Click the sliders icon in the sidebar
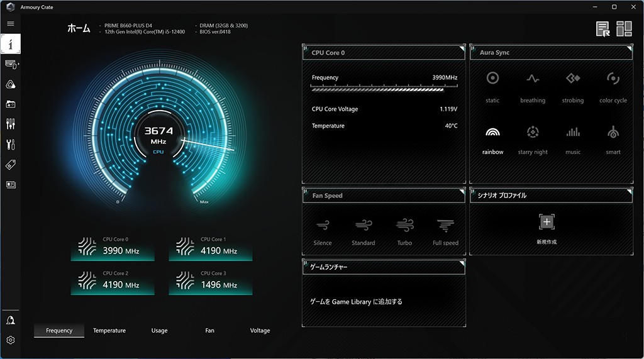The height and width of the screenshot is (359, 644). coord(11,124)
